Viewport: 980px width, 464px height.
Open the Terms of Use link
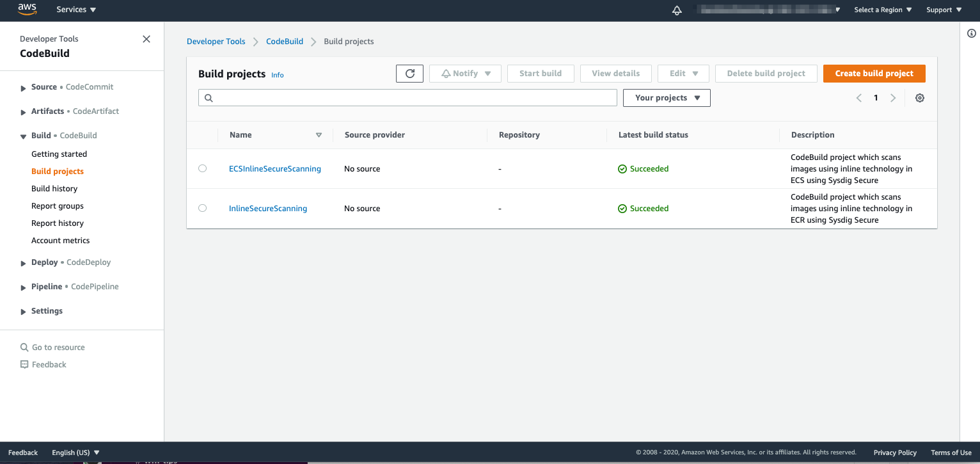[951, 452]
